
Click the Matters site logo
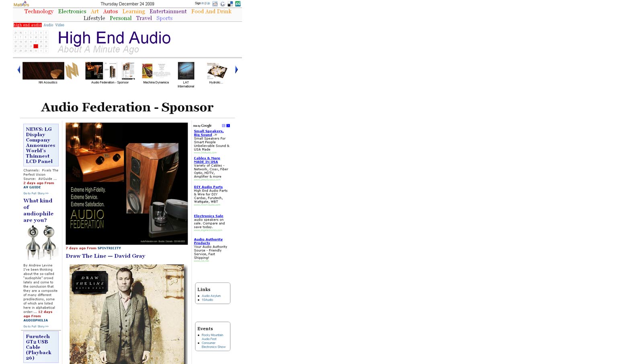point(21,4)
